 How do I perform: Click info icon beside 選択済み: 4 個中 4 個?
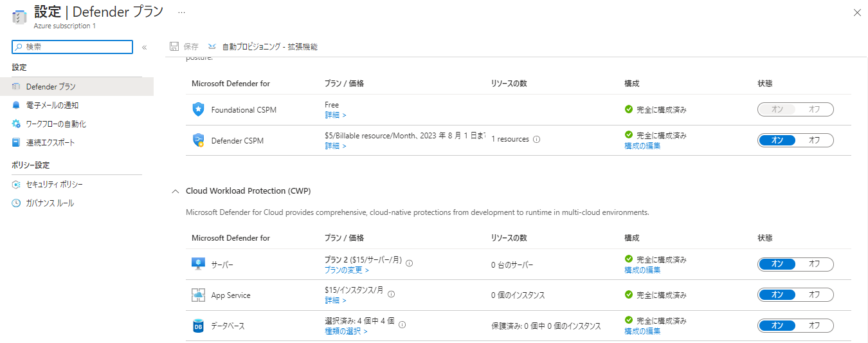click(402, 324)
